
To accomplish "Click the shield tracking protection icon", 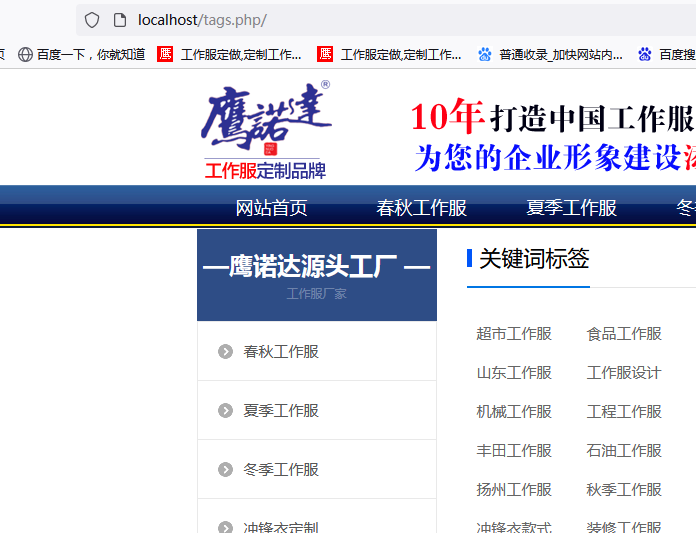I will 92,20.
